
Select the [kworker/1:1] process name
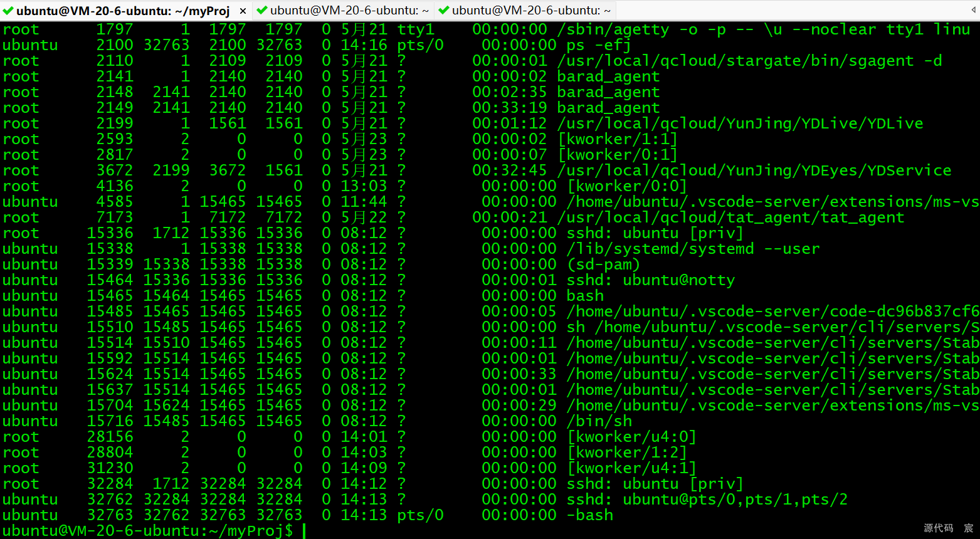coord(618,139)
